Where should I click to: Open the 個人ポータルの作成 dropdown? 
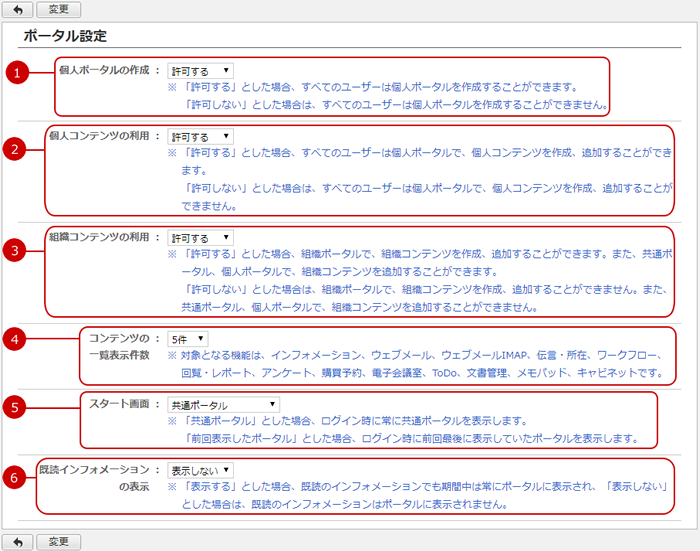click(200, 71)
